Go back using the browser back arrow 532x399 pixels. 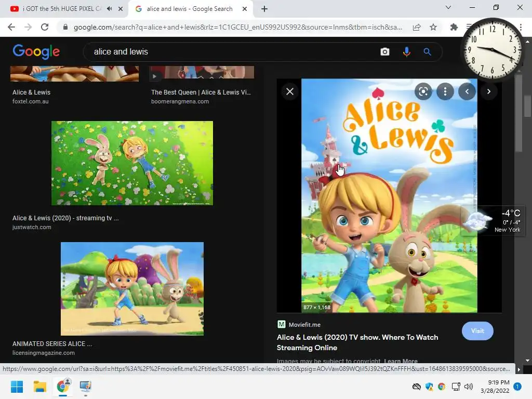[11, 27]
